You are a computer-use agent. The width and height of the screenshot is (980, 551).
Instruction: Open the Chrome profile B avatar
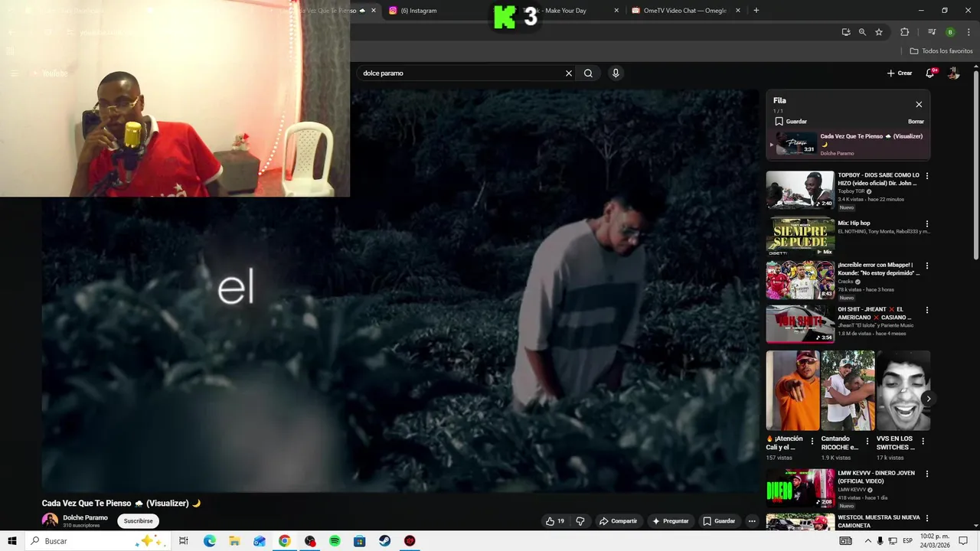[x=950, y=32]
